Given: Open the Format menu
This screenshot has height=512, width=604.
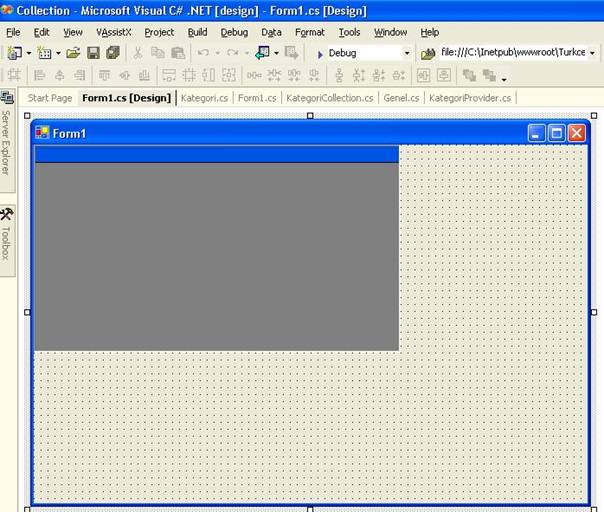Looking at the screenshot, I should point(310,32).
